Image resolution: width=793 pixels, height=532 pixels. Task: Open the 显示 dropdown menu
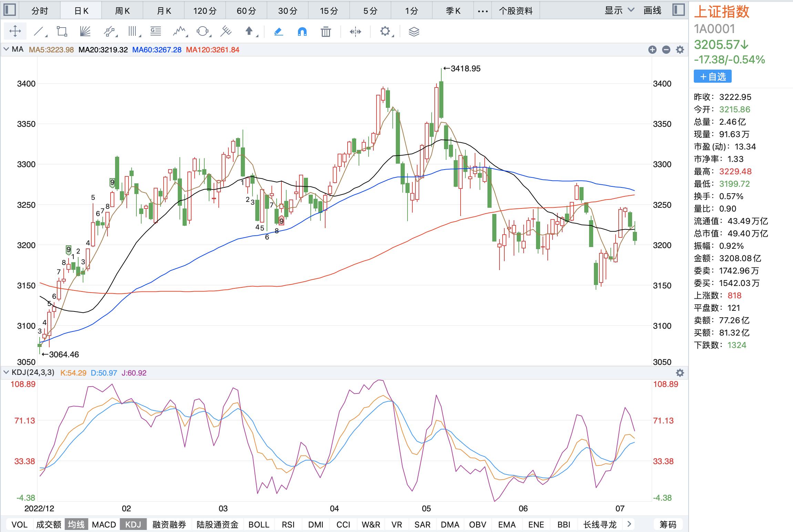click(x=619, y=10)
